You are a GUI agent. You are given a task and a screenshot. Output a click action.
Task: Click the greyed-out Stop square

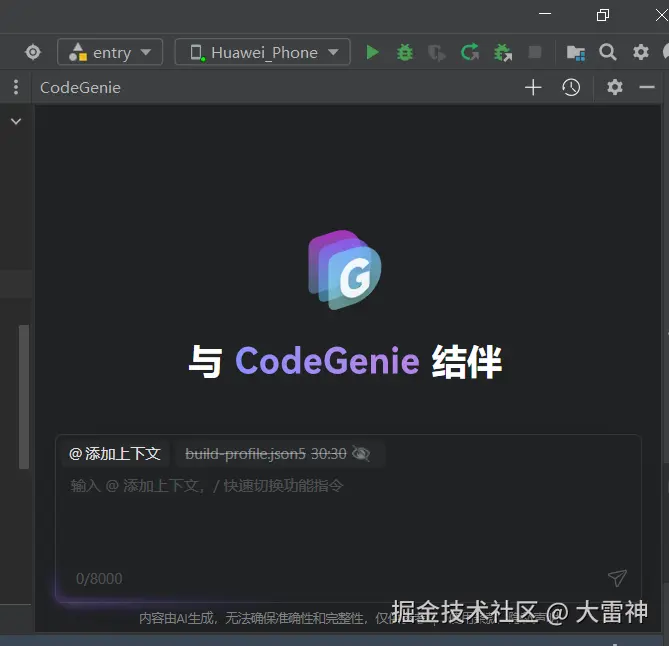click(535, 52)
